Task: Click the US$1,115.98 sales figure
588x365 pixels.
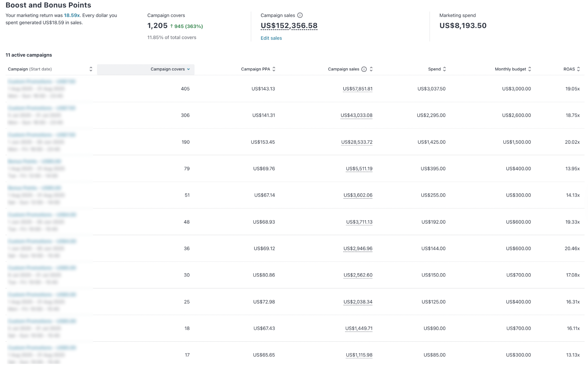Action: point(359,355)
